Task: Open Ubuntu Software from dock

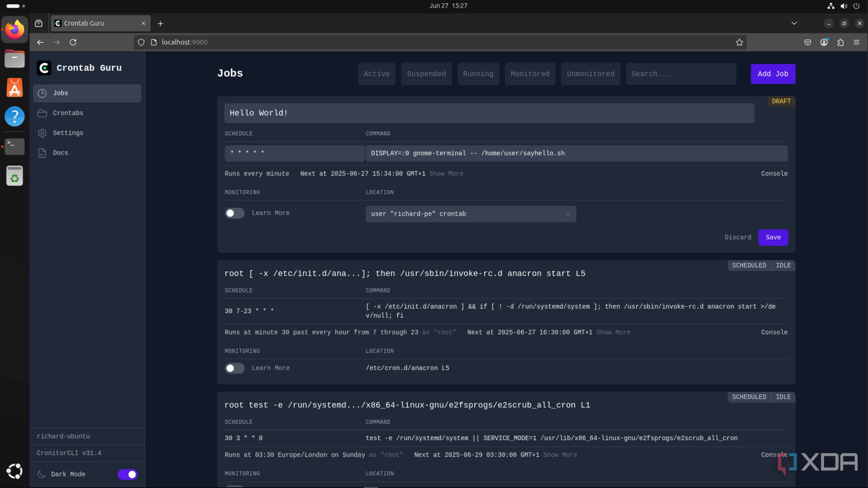Action: tap(14, 87)
